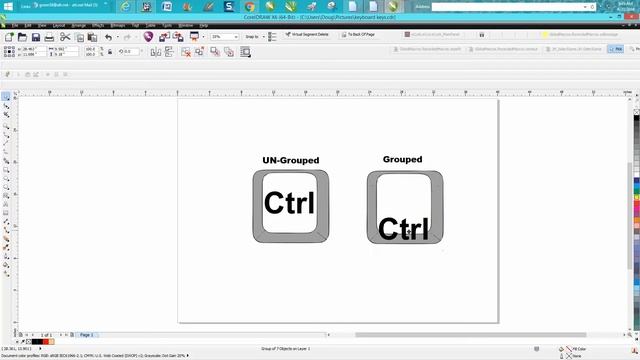This screenshot has width=640, height=360.
Task: Open the zoom level combo box
Action: coord(224,37)
